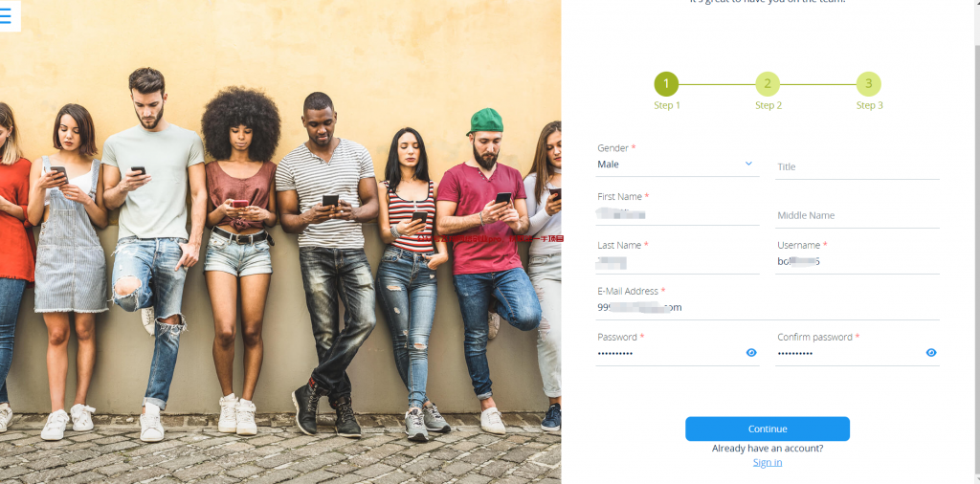Click the Continue button
The height and width of the screenshot is (484, 980).
768,429
